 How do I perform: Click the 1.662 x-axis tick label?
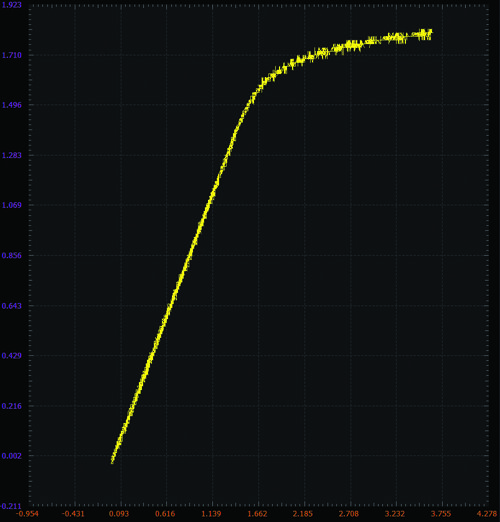click(x=257, y=514)
